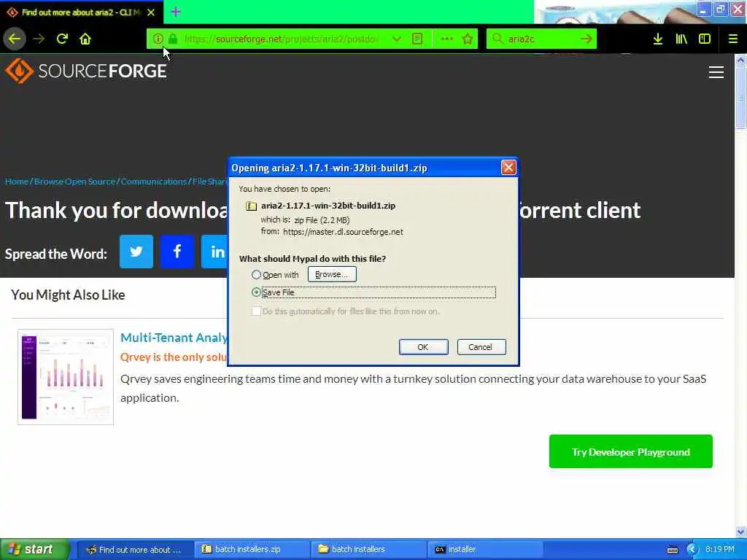Close the Opening aria2 dialog

(508, 168)
